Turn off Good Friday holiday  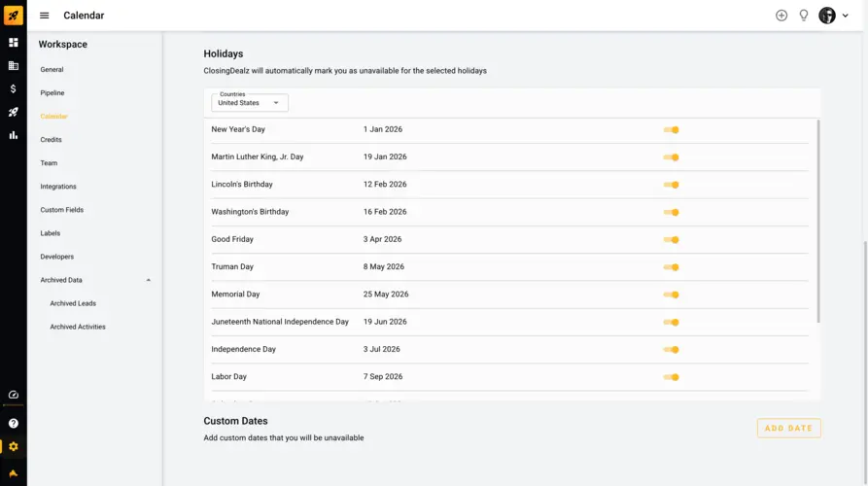click(x=671, y=240)
